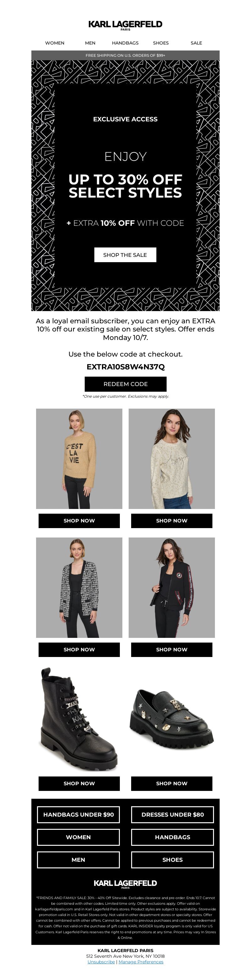Open the star-studded loafer image
The height and width of the screenshot is (980, 251).
pyautogui.click(x=172, y=719)
